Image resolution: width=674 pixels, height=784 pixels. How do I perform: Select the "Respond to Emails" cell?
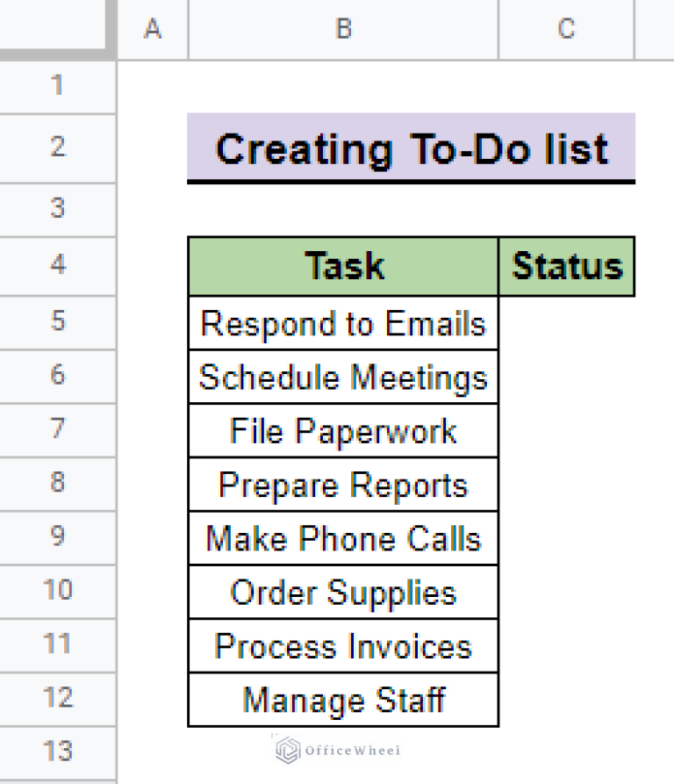[343, 323]
